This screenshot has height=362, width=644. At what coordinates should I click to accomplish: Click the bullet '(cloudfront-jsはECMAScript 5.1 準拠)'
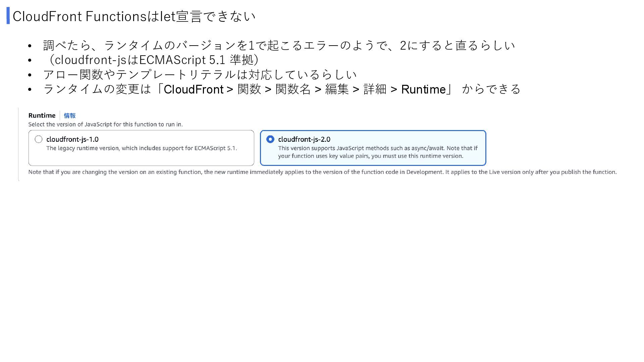point(153,60)
